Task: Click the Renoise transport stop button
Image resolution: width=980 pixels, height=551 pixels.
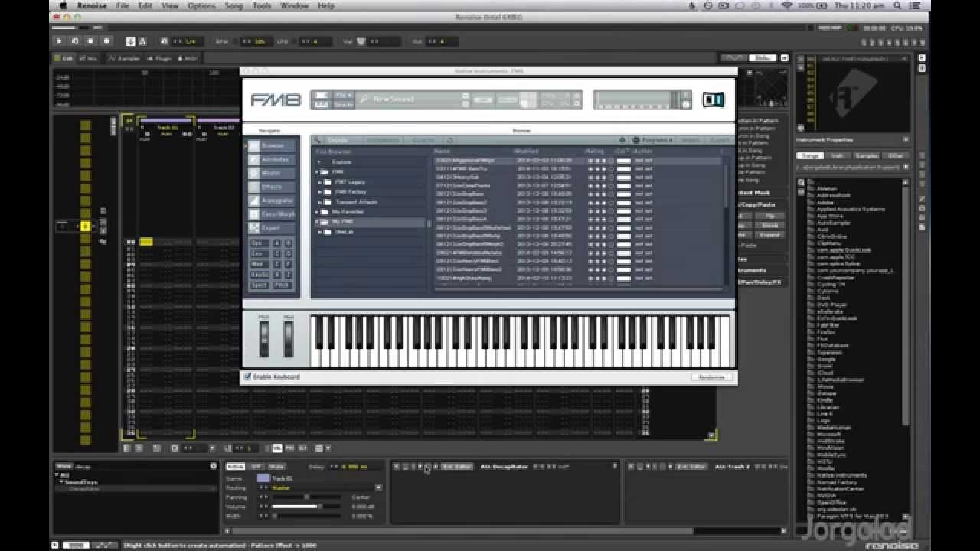Action: (x=90, y=41)
